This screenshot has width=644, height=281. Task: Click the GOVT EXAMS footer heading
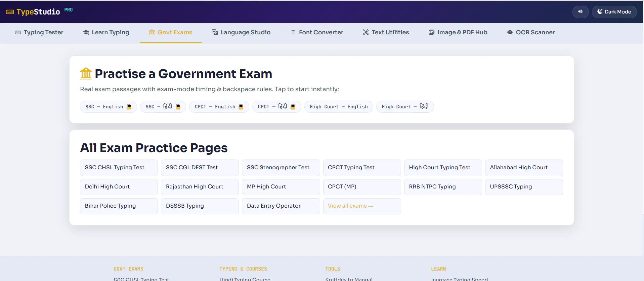128,269
